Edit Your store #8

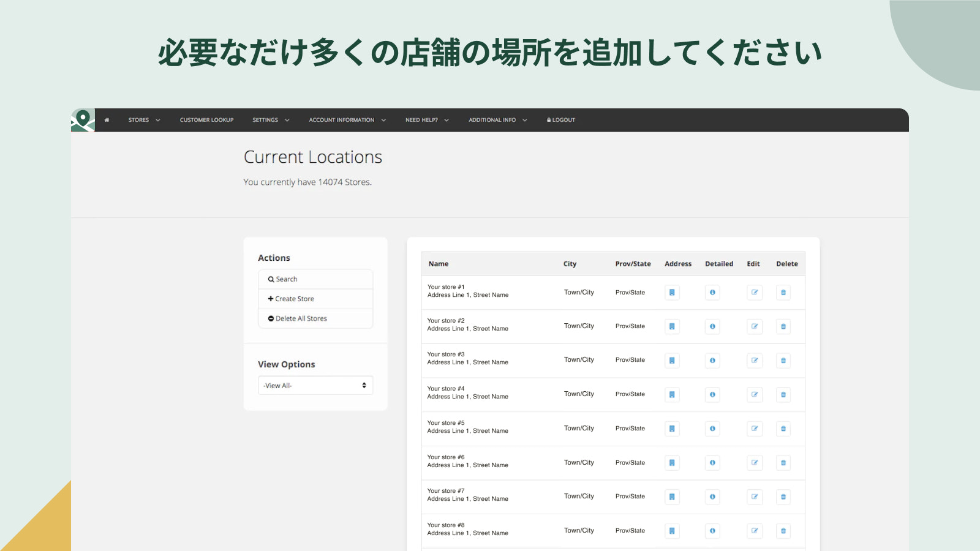755,531
